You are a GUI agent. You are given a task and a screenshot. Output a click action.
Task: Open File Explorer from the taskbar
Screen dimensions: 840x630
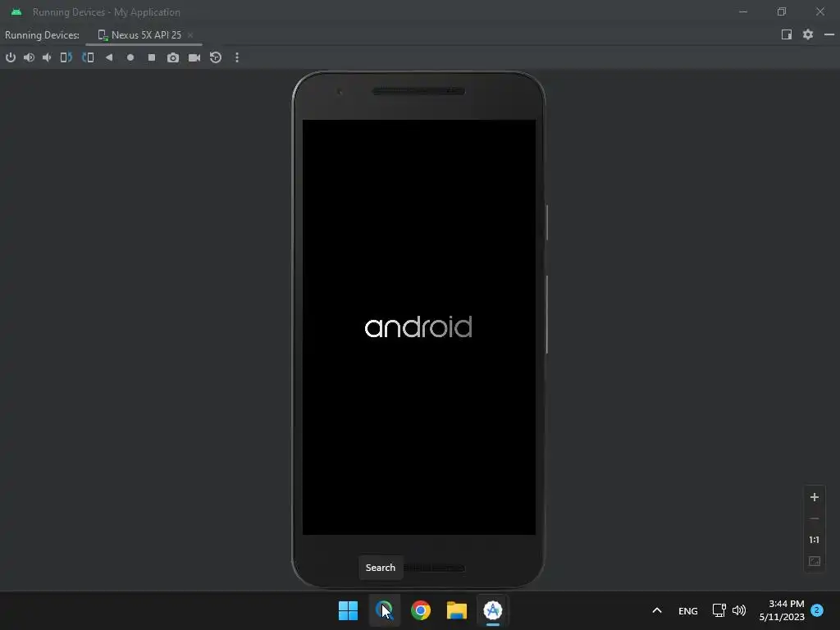[457, 610]
